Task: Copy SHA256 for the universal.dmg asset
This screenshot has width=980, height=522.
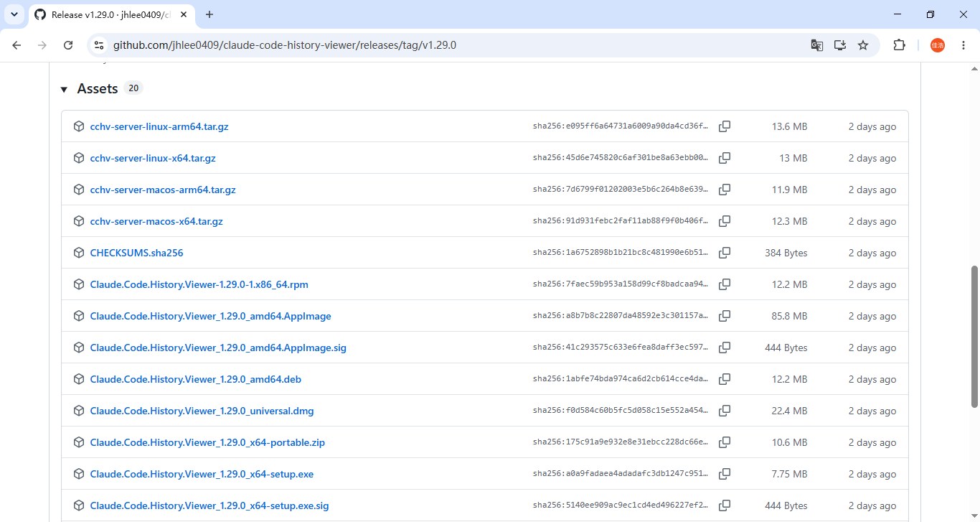Action: tap(725, 411)
